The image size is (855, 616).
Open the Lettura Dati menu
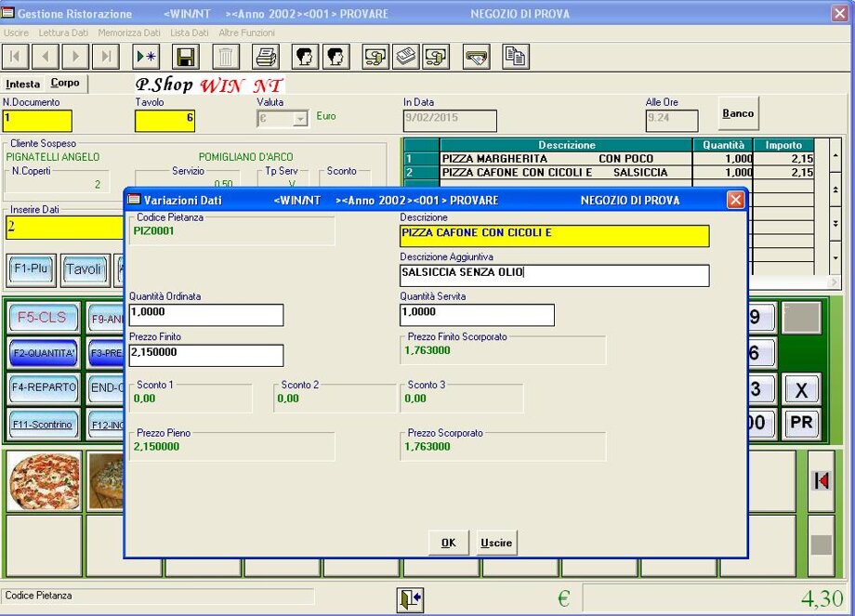(x=63, y=33)
